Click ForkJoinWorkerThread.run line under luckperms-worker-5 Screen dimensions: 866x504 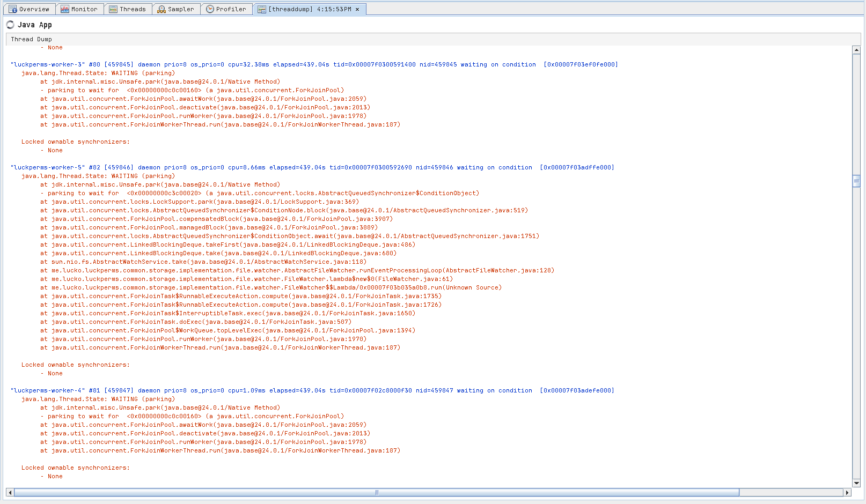pos(220,347)
